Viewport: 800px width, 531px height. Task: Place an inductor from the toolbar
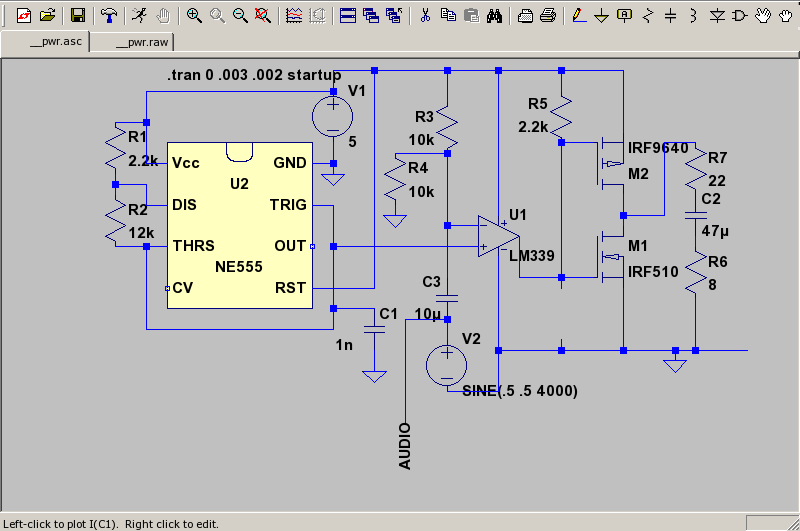[693, 16]
